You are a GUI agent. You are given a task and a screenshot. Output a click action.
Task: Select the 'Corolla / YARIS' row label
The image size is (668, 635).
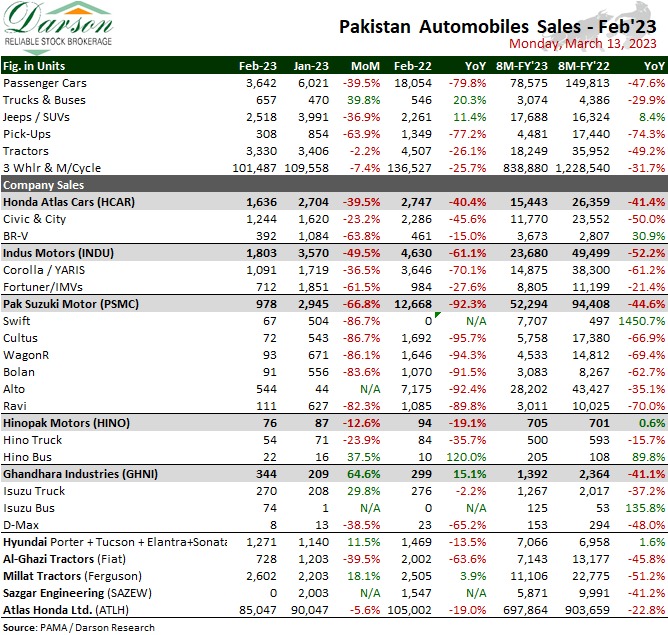[x=44, y=270]
